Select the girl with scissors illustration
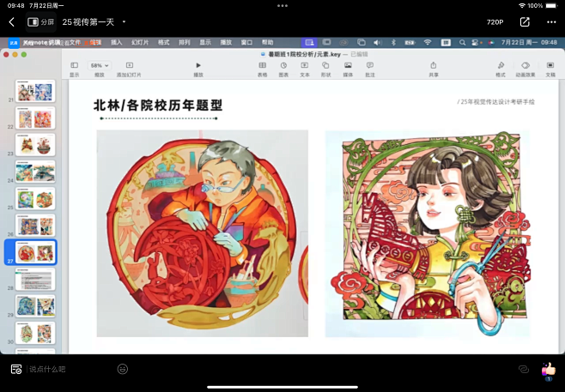Image resolution: width=565 pixels, height=392 pixels. [428, 233]
